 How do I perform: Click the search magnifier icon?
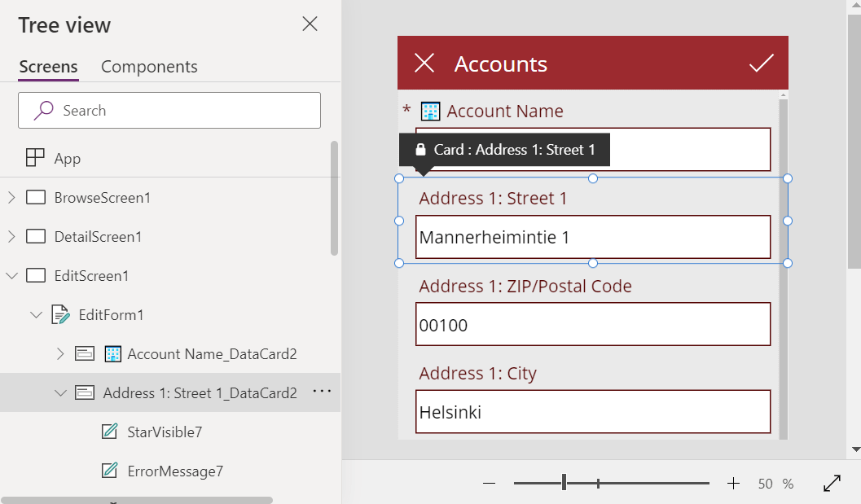tap(42, 109)
